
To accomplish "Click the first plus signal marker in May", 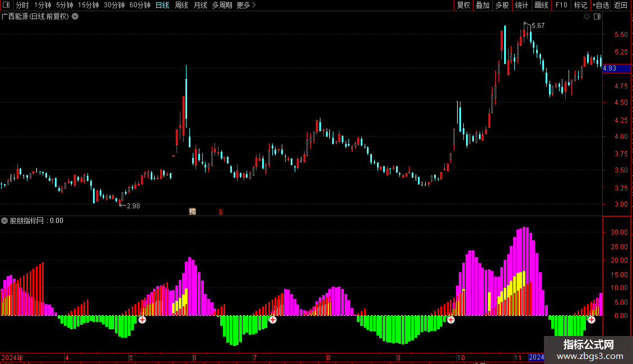I will pyautogui.click(x=142, y=320).
